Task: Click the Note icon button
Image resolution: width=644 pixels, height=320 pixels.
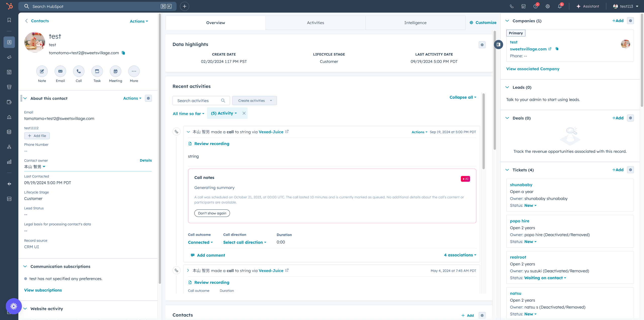Action: (x=42, y=71)
